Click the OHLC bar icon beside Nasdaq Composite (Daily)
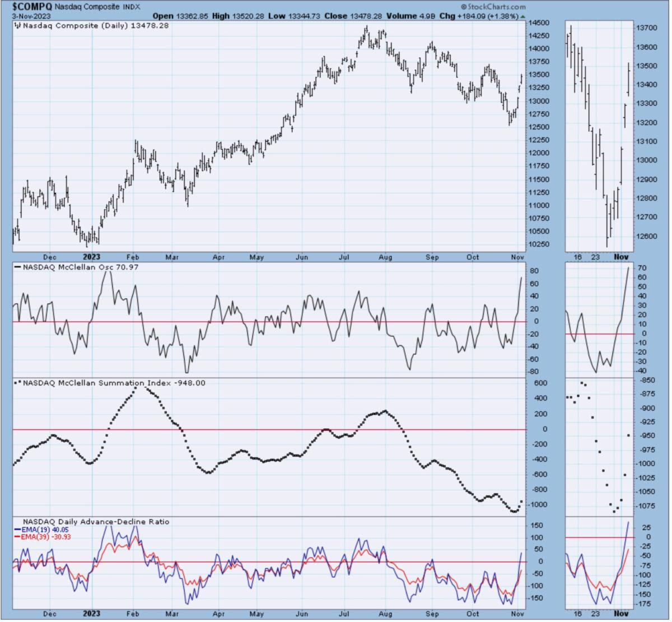This screenshot has height=622, width=672. (x=18, y=25)
